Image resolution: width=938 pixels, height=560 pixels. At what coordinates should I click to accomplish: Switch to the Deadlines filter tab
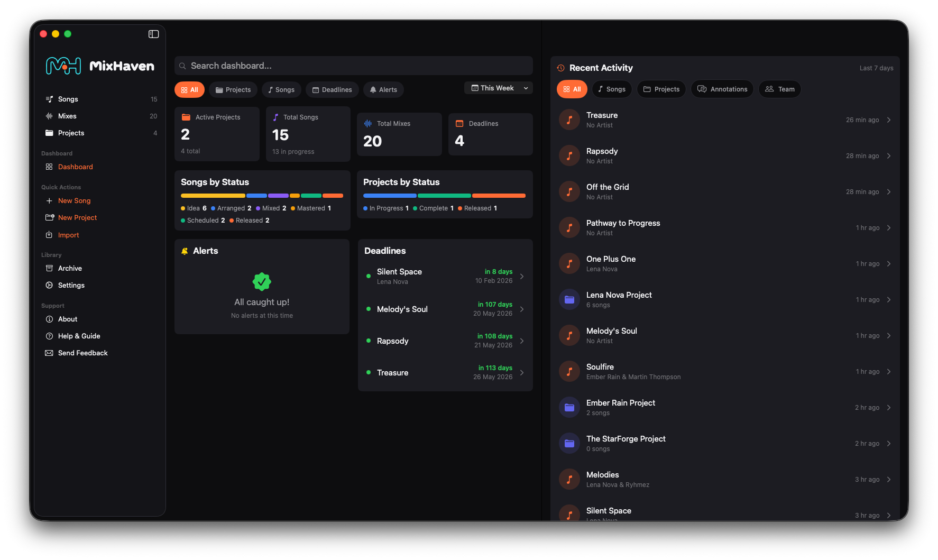click(332, 89)
